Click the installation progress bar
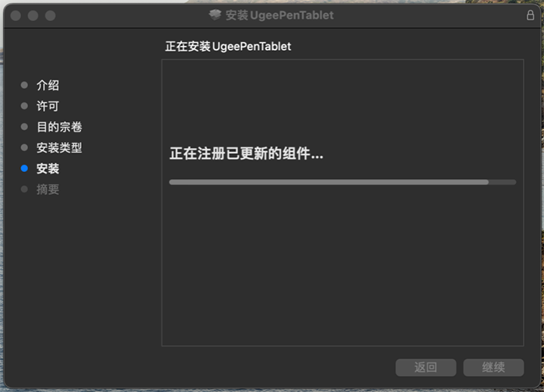Image resolution: width=544 pixels, height=392 pixels. [342, 182]
